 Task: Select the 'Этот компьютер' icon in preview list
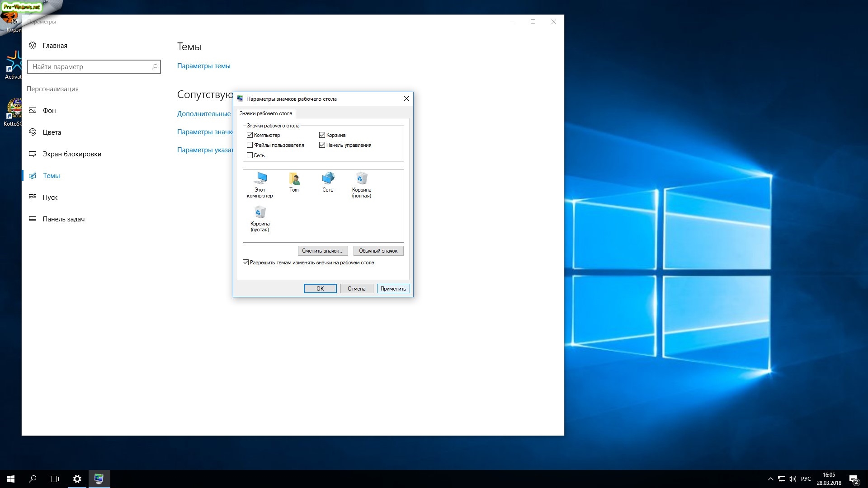click(x=260, y=179)
